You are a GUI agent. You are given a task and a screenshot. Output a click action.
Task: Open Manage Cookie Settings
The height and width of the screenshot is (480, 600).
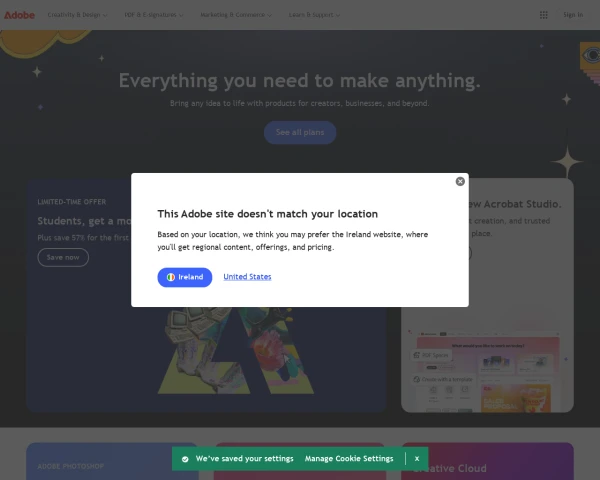coord(349,459)
